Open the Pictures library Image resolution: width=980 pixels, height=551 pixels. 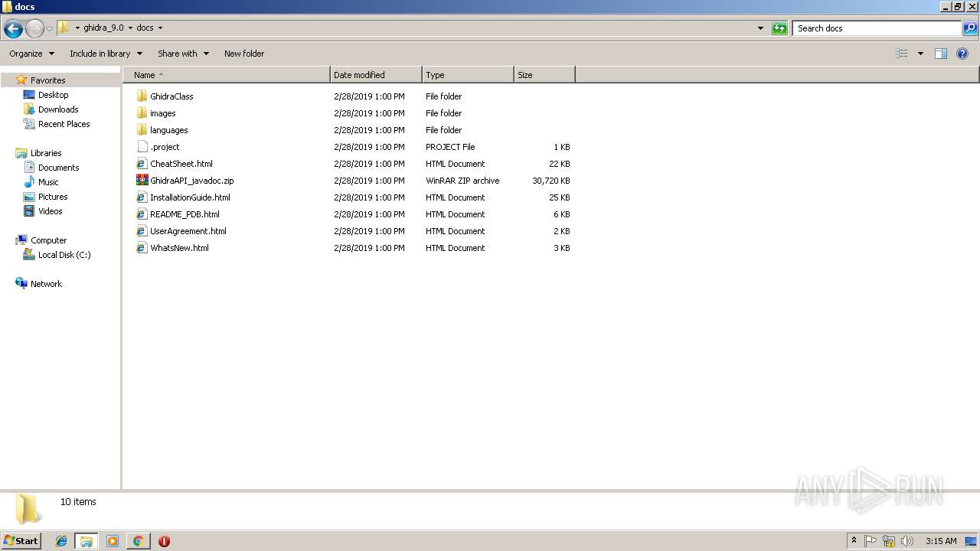[x=53, y=197]
